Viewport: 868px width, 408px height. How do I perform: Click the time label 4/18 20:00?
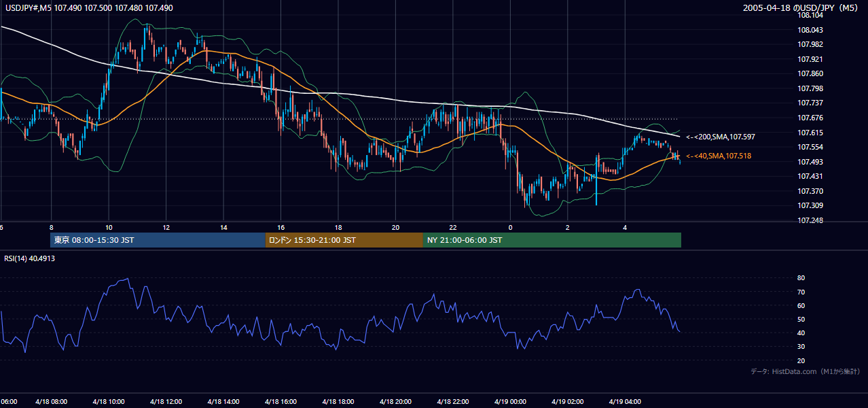[x=395, y=402]
